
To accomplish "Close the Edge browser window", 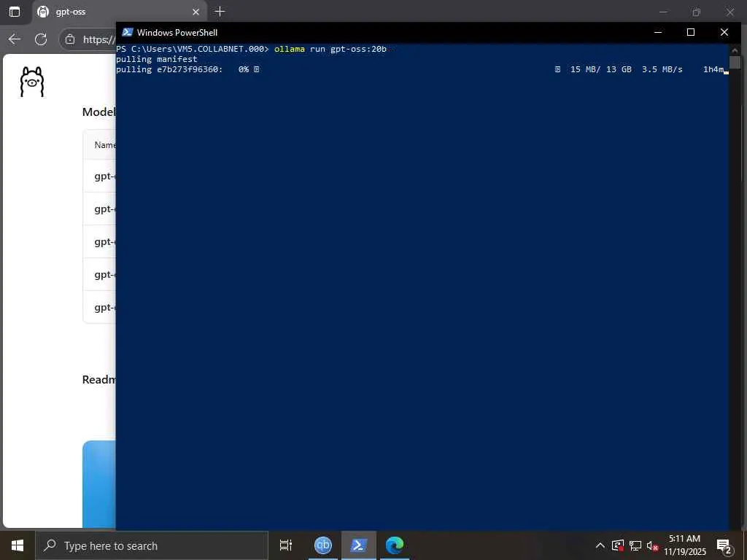I will click(729, 12).
